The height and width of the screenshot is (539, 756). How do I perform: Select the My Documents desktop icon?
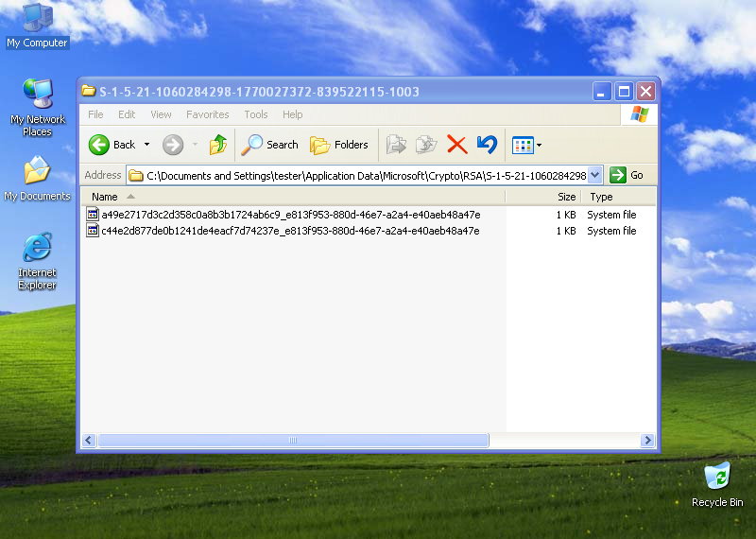[37, 179]
